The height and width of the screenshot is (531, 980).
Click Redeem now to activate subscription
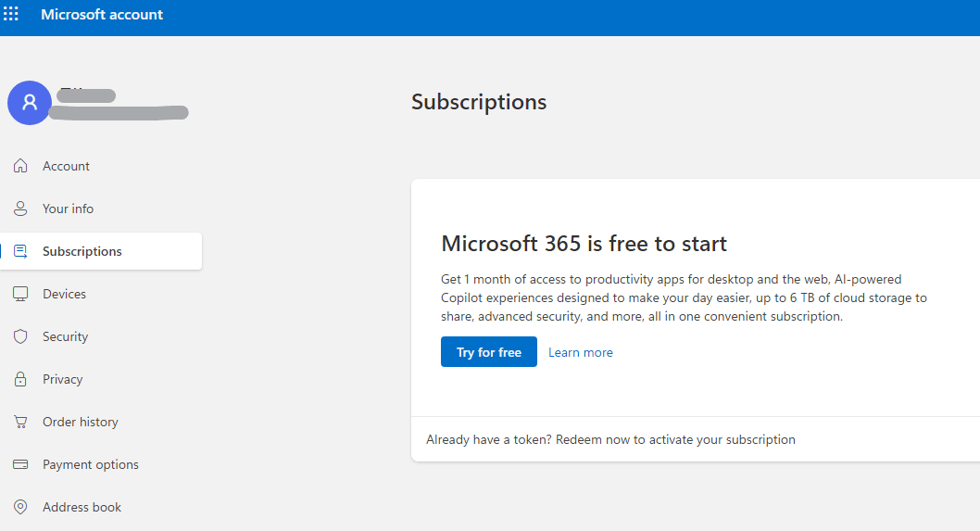point(610,439)
